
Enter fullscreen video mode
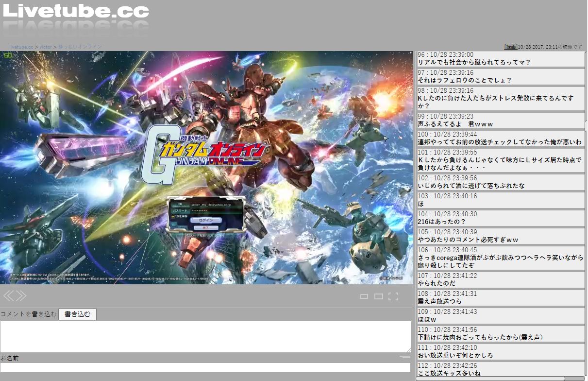coord(393,296)
